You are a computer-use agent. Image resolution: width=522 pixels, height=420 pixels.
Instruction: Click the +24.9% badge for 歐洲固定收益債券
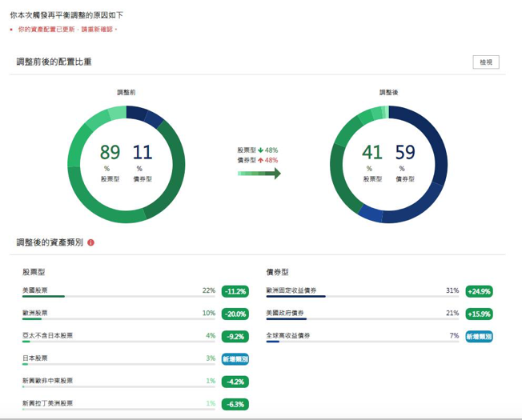[479, 291]
